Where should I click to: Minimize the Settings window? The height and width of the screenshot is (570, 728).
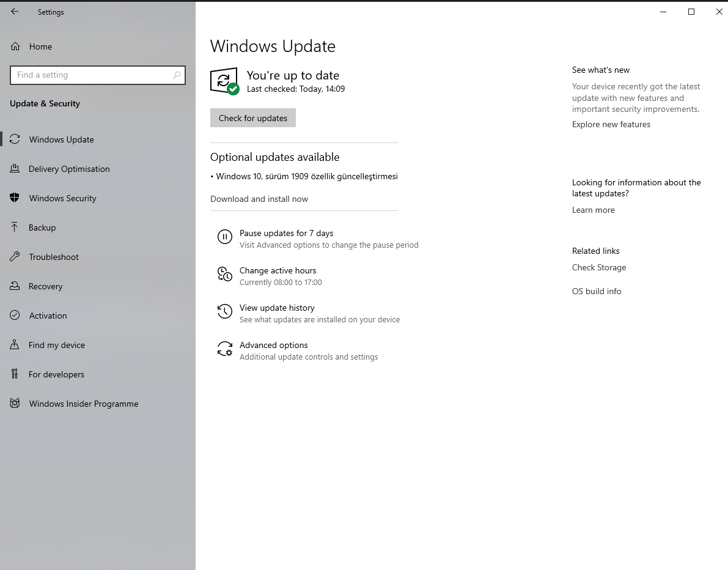point(663,12)
